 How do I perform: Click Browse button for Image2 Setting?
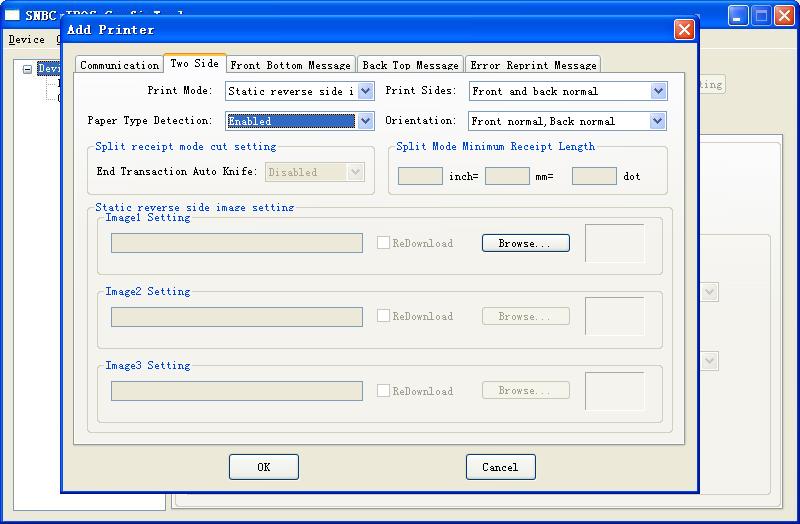tap(526, 316)
